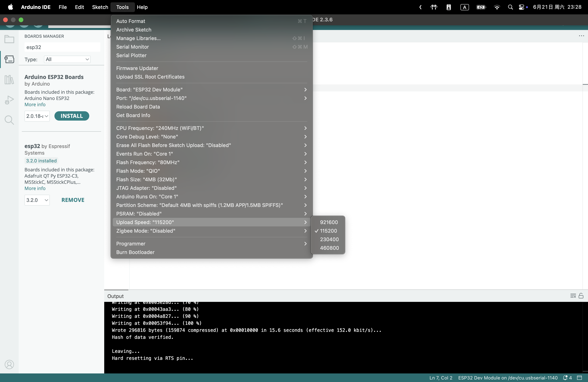This screenshot has height=382, width=588.
Task: Open Serial Plotter menu item
Action: tap(212, 55)
